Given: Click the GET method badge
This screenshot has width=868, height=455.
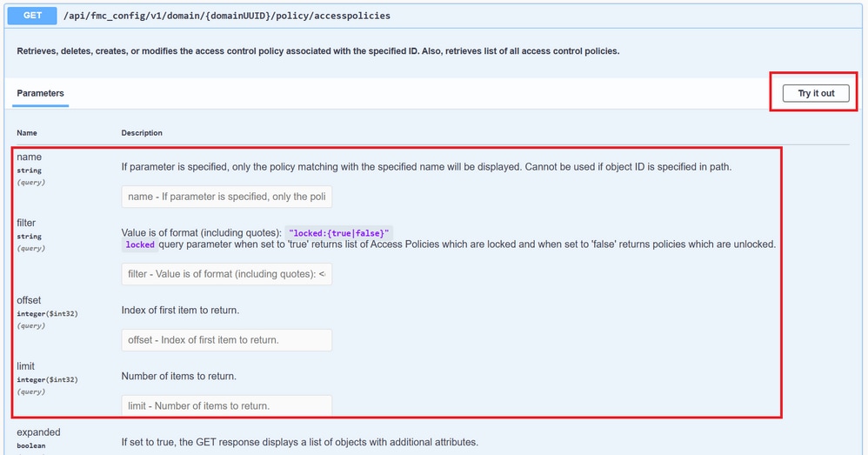Looking at the screenshot, I should [x=32, y=16].
